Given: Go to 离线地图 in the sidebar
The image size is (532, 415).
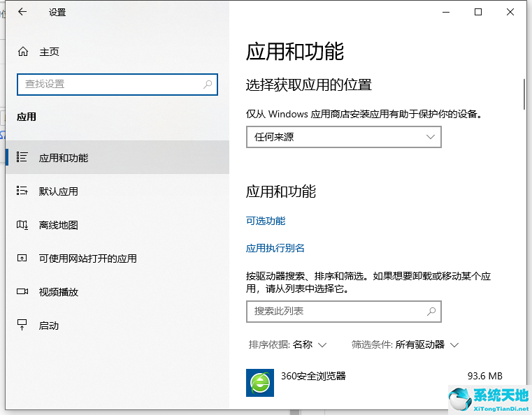Looking at the screenshot, I should (117, 225).
